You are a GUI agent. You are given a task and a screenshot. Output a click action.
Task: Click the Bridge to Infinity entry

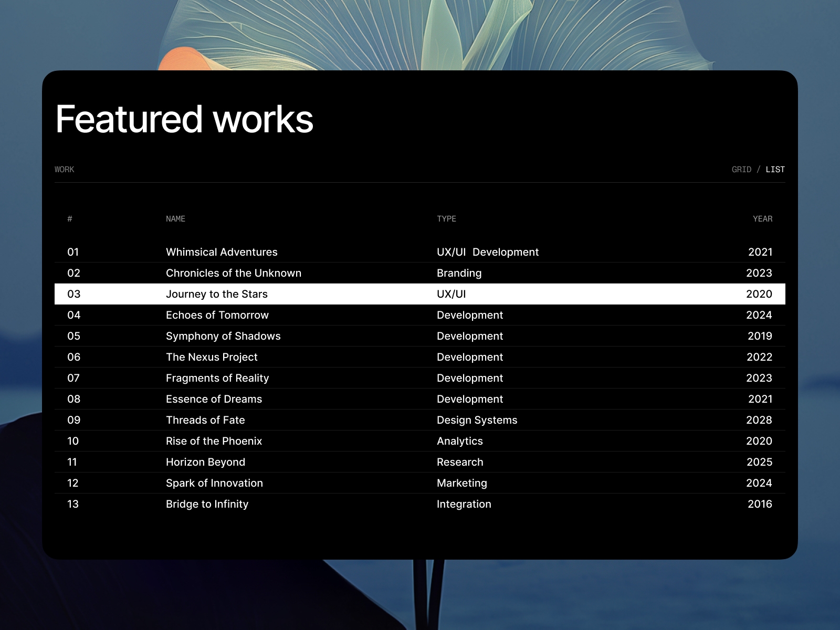click(x=207, y=504)
